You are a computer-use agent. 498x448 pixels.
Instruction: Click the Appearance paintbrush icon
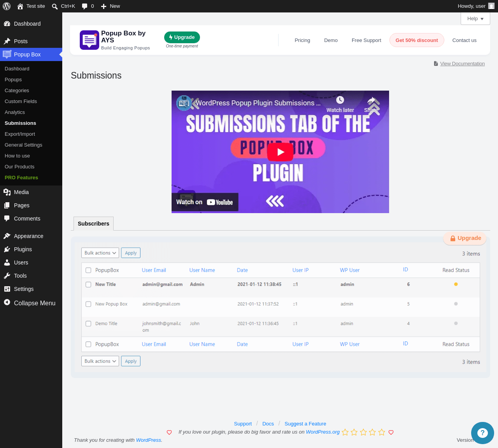click(7, 236)
